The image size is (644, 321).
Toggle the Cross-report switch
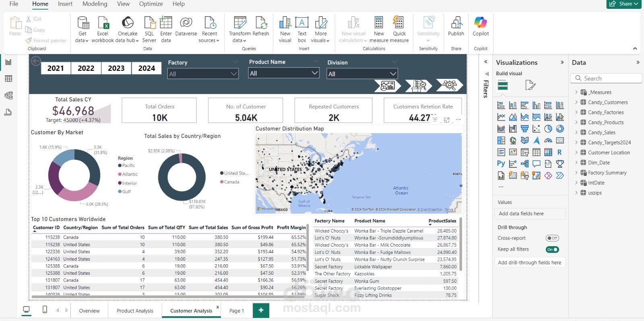coord(552,238)
